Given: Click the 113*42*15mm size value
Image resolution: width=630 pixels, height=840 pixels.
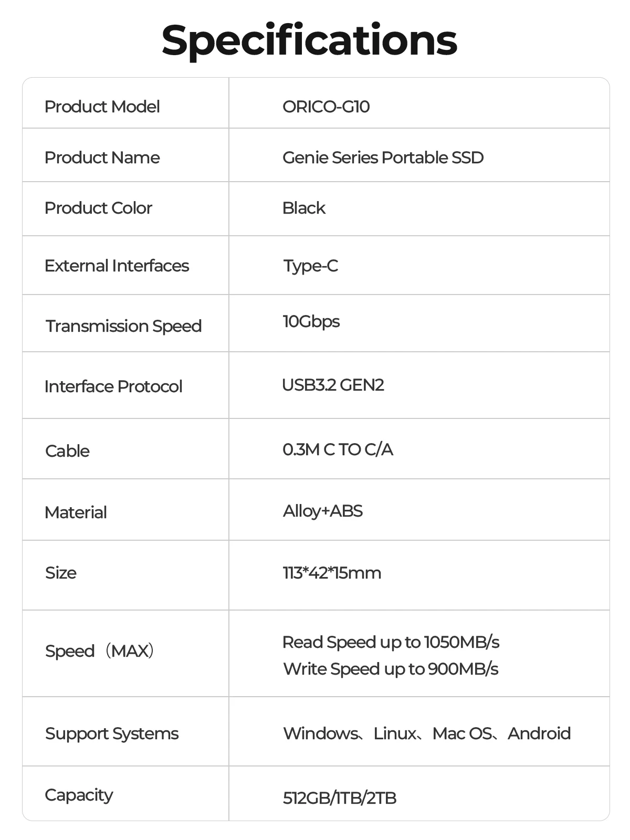Looking at the screenshot, I should pos(332,573).
